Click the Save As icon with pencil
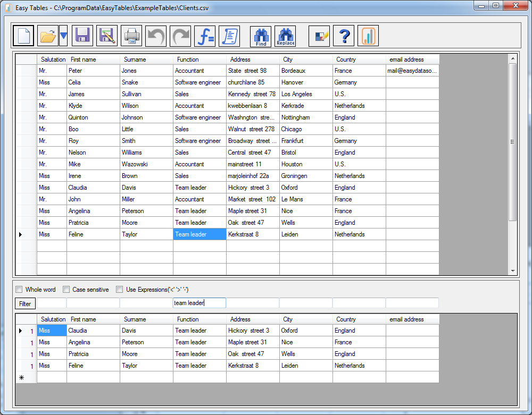This screenshot has height=415, width=532. [x=107, y=36]
